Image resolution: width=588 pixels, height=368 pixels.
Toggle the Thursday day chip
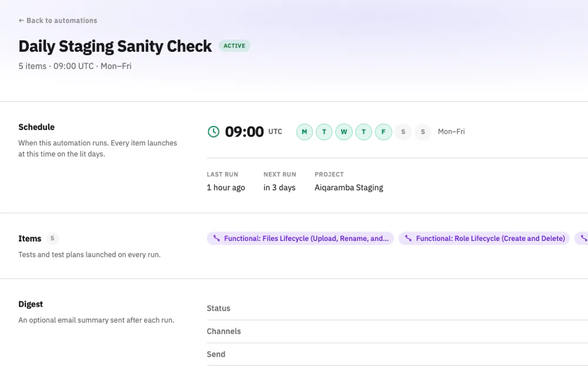pos(363,132)
